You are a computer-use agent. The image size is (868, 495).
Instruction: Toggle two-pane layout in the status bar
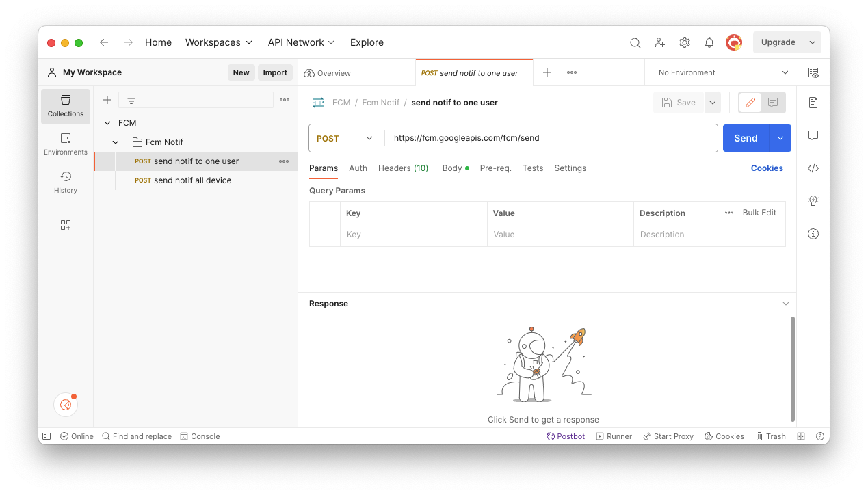tap(801, 436)
